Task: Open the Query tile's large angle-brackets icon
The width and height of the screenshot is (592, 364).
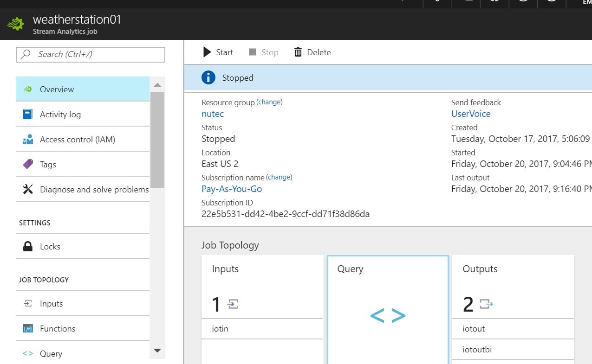Action: 388,316
